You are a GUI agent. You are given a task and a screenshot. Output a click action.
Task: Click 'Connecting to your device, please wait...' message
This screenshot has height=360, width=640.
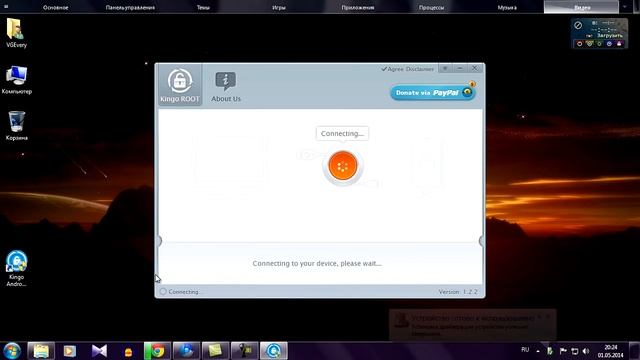pyautogui.click(x=317, y=263)
